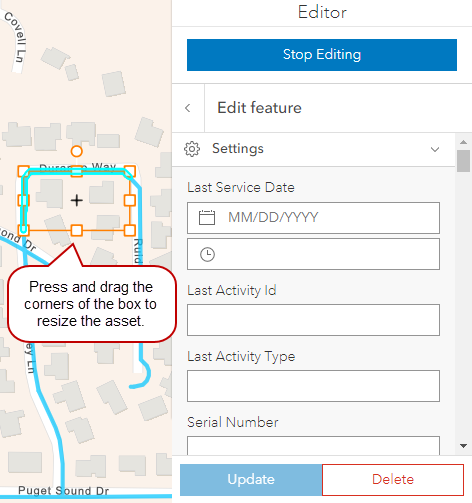Image resolution: width=472 pixels, height=503 pixels.
Task: Click the scrollbar down arrow in the form
Action: click(463, 446)
